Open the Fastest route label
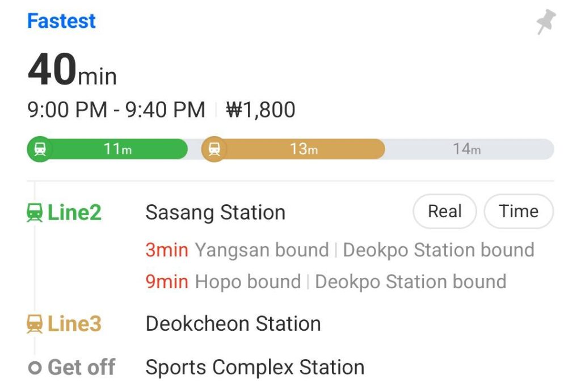Screen dimensions: 581x392 tap(61, 22)
